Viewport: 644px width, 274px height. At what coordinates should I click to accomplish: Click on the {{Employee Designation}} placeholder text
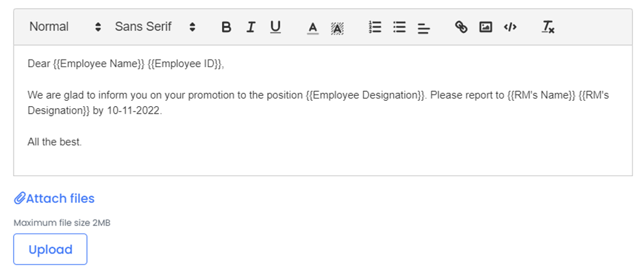(x=364, y=95)
